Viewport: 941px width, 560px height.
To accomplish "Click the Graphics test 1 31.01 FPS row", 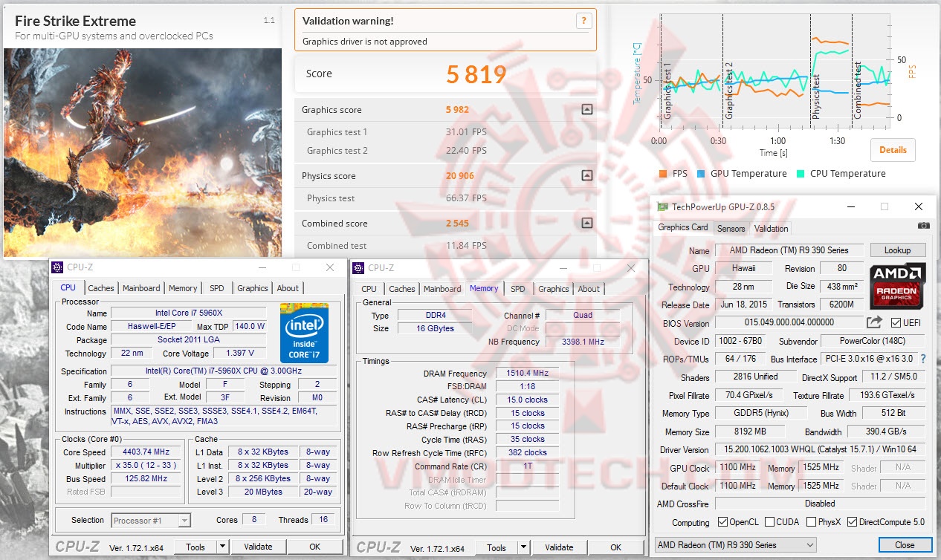I will (445, 131).
